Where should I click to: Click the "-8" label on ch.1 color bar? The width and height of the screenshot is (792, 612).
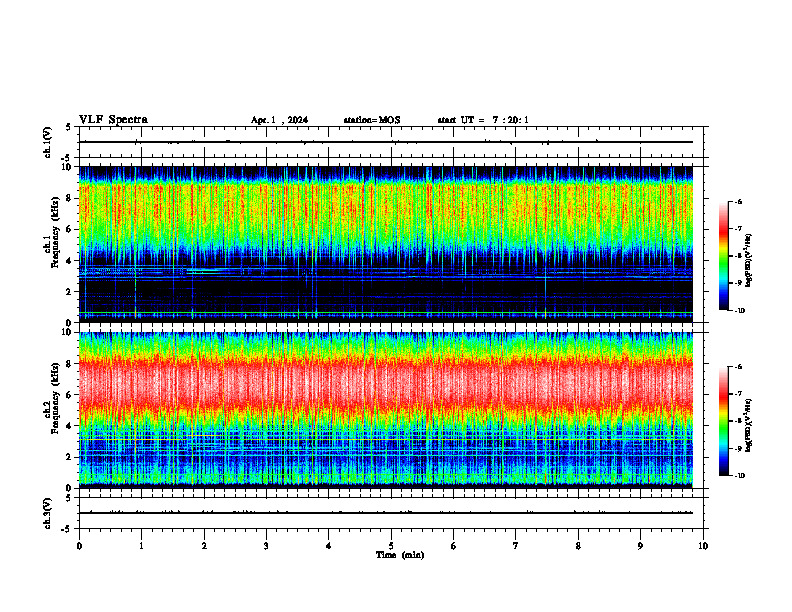739,256
